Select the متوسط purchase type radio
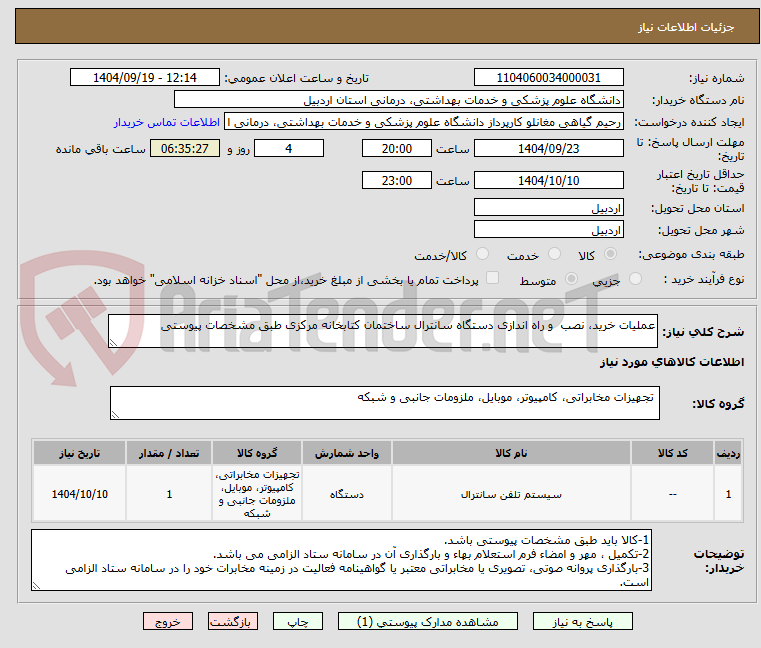Screen dimensions: 761x648 [572, 279]
